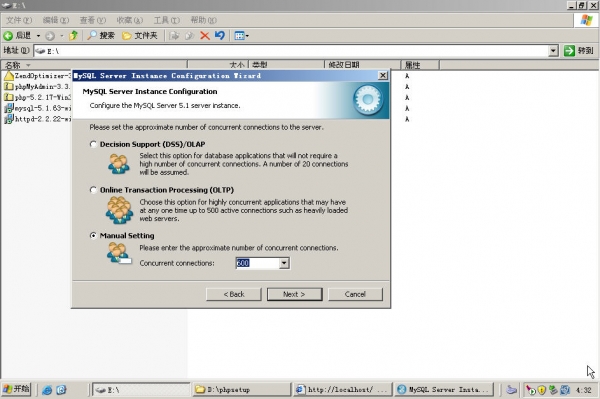
Task: Launch Internet Explorer from quick launch
Action: click(47, 390)
